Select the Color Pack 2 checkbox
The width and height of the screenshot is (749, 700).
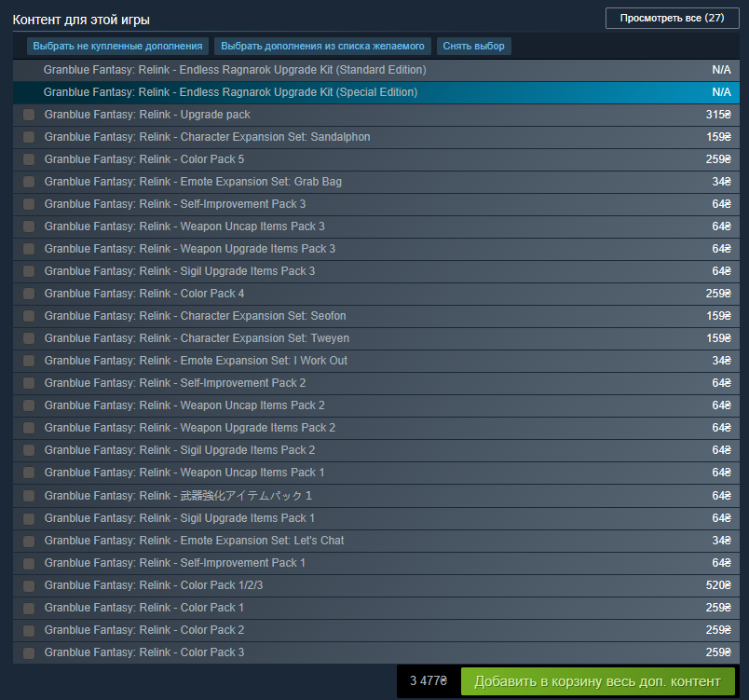(29, 630)
